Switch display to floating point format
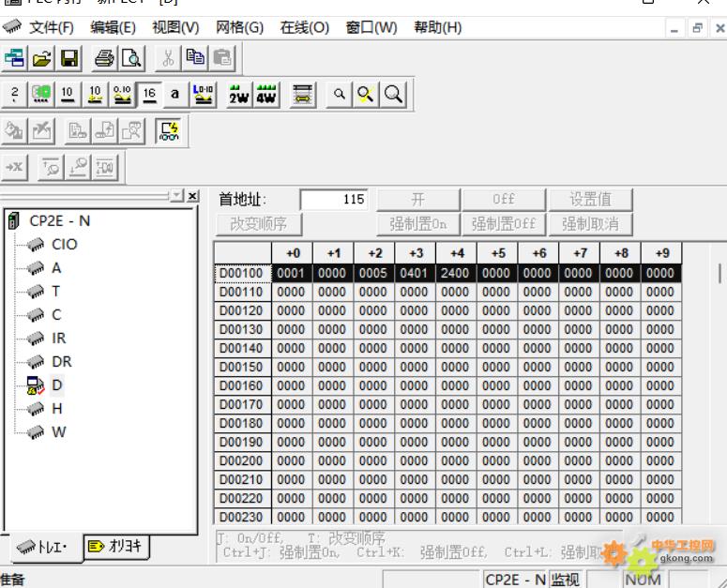727x588 pixels. tap(122, 95)
